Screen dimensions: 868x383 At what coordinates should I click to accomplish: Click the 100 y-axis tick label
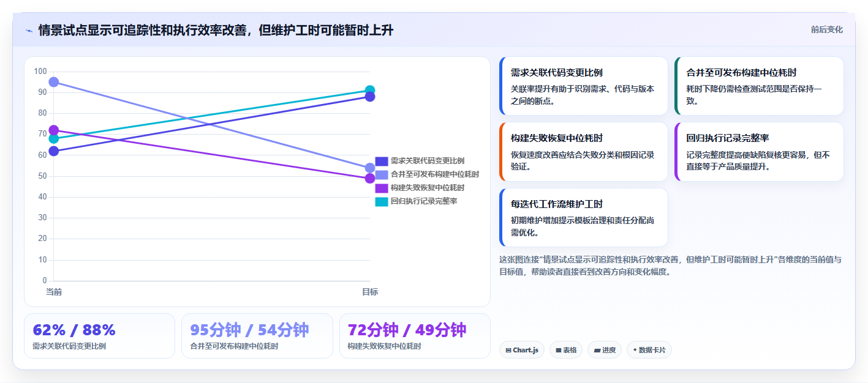click(x=40, y=72)
